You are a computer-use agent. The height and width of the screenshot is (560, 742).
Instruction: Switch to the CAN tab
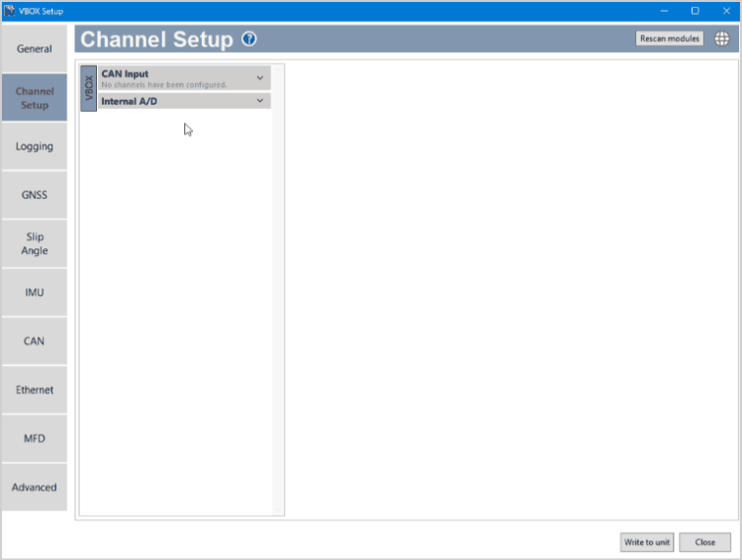pyautogui.click(x=34, y=341)
